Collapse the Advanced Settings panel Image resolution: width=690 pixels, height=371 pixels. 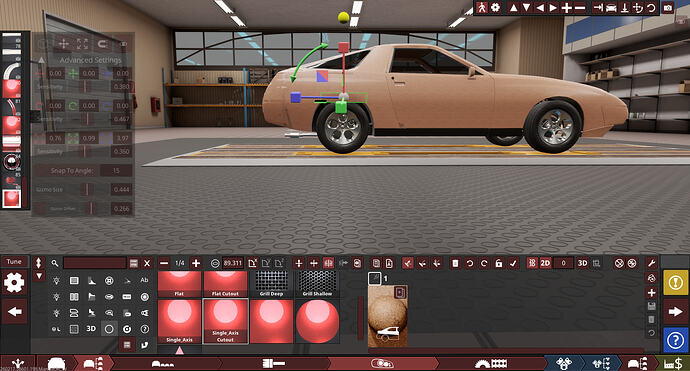42,60
